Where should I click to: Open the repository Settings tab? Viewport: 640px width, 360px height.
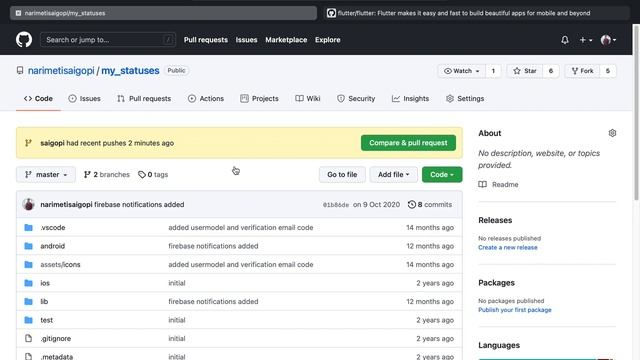465,99
